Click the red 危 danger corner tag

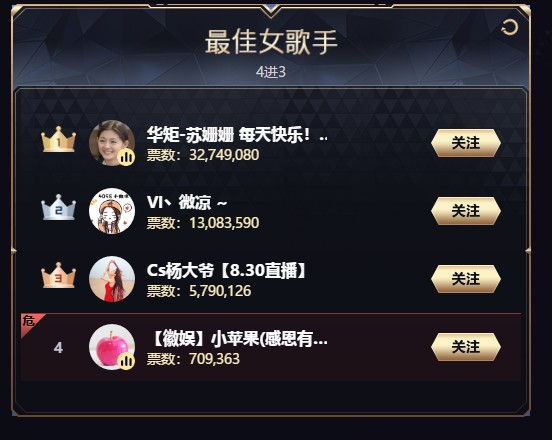point(30,322)
